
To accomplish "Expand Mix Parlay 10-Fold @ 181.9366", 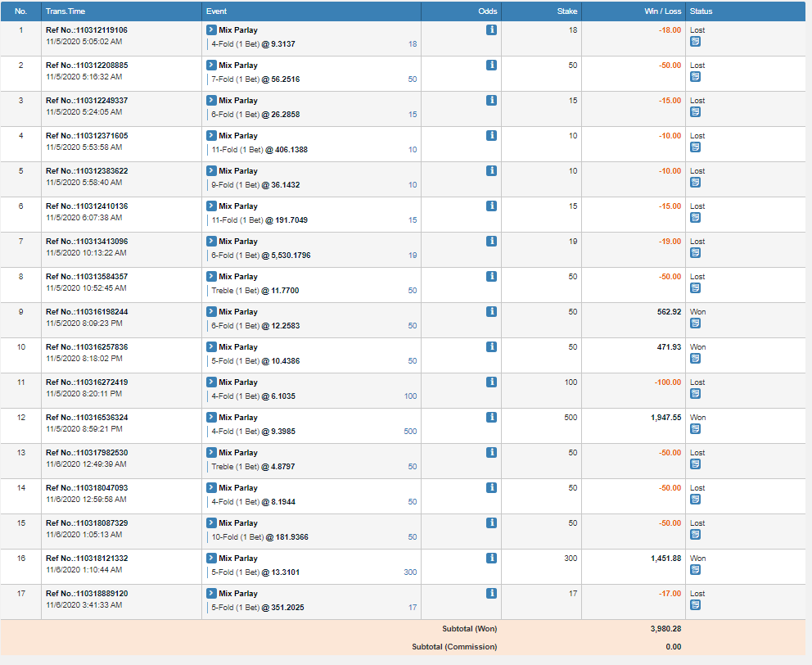I will pos(211,523).
